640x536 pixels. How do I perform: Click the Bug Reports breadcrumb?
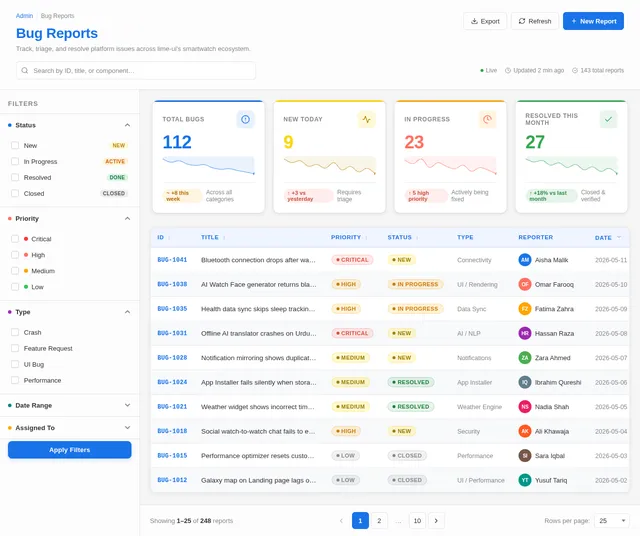point(58,16)
